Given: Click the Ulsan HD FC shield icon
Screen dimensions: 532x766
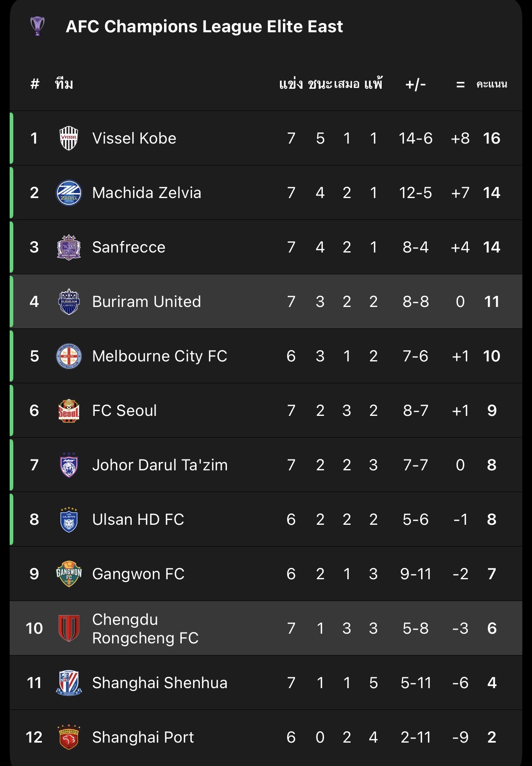Looking at the screenshot, I should (69, 520).
